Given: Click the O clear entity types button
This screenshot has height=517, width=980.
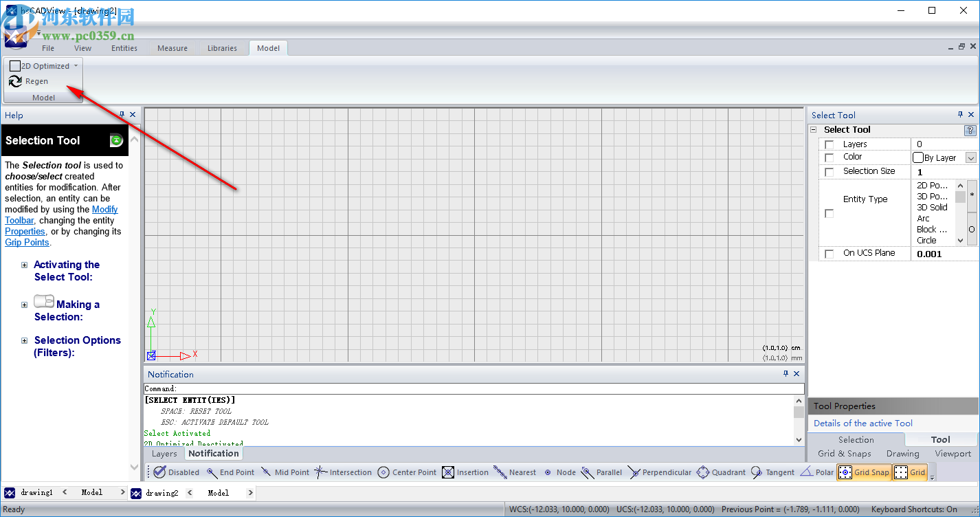Looking at the screenshot, I should point(972,229).
